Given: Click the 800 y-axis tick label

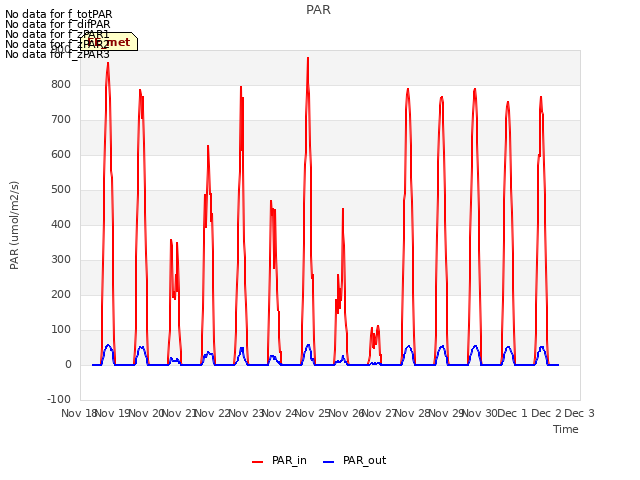Looking at the screenshot, I should point(61,84).
